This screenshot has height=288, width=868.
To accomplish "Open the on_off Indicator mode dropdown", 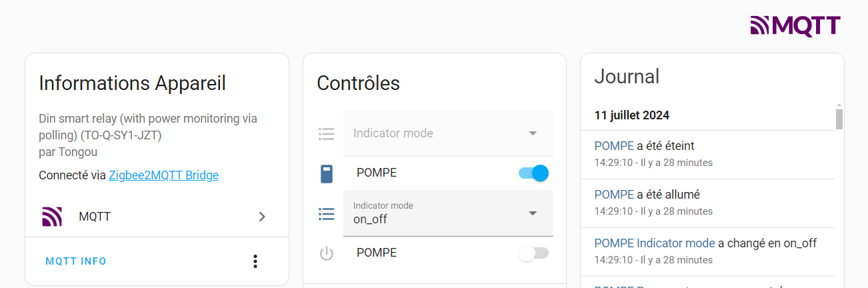I will (x=448, y=213).
